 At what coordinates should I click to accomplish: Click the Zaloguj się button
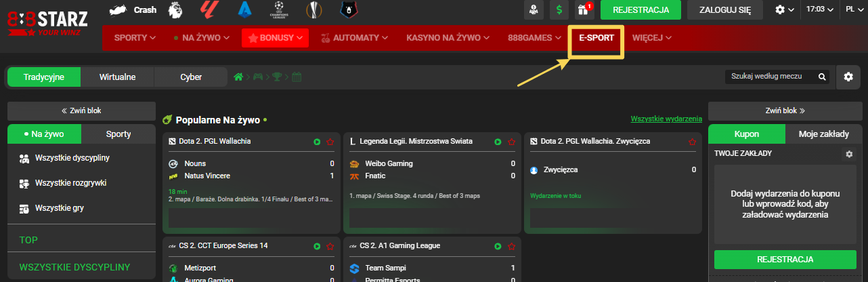[x=724, y=9]
